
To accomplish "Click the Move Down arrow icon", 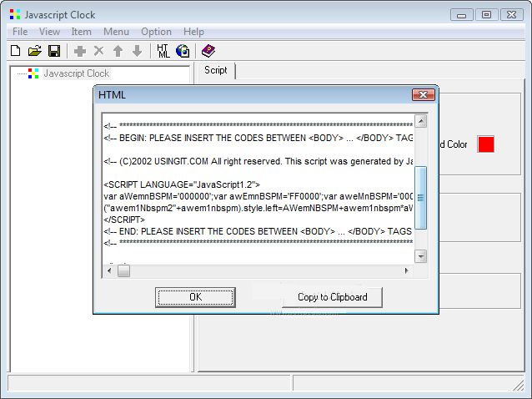I will [137, 51].
